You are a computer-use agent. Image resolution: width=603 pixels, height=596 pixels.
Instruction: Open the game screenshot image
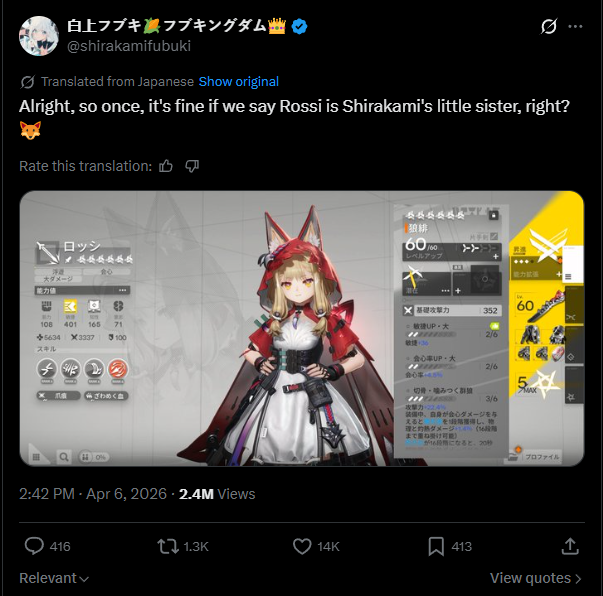302,328
